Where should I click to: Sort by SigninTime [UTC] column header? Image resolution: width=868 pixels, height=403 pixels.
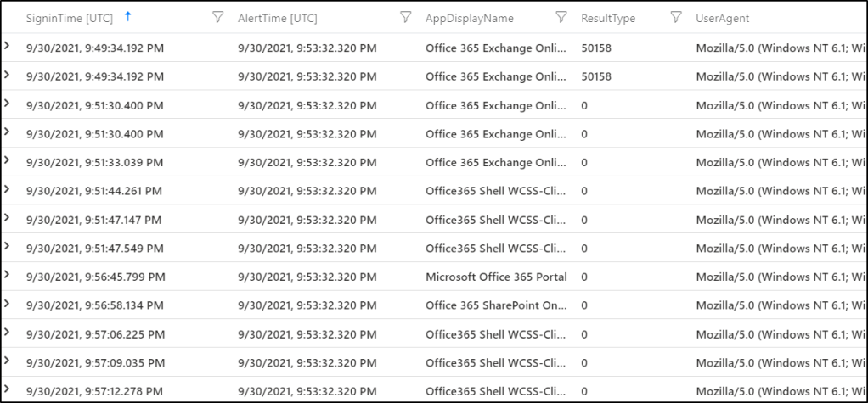(x=69, y=18)
